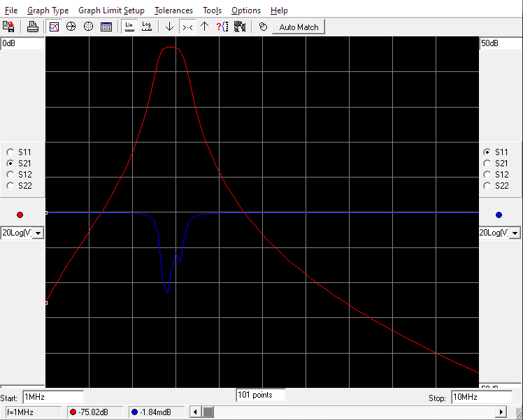Screen dimensions: 523x420
Task: Select the rectangular graph view icon
Action: [x=54, y=27]
